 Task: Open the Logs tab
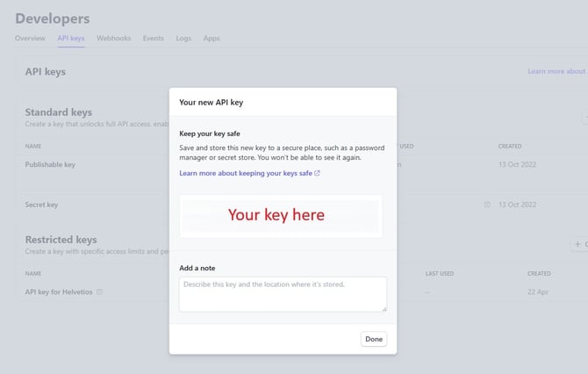click(183, 39)
